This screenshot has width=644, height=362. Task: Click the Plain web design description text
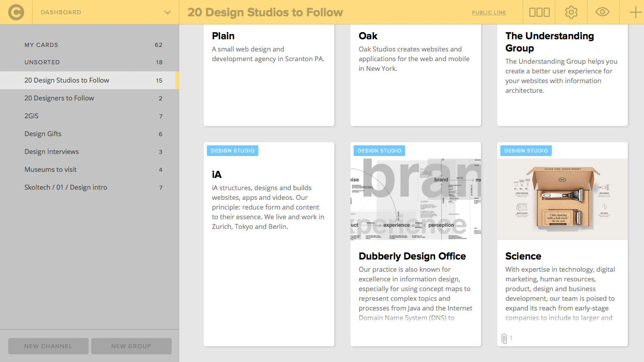(268, 54)
